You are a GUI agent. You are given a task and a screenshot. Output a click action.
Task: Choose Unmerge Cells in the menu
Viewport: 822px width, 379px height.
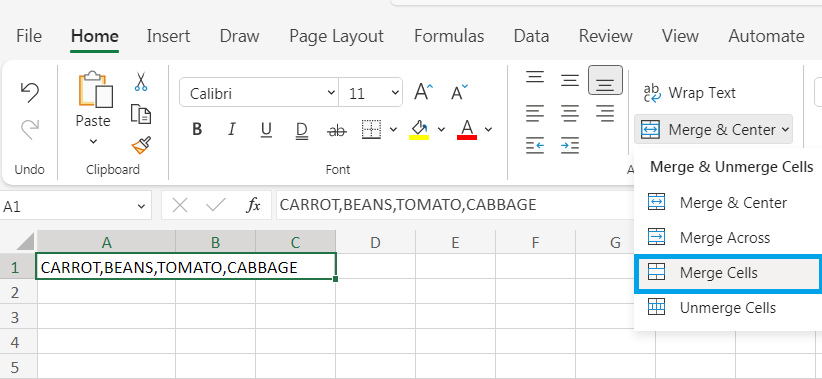click(x=728, y=308)
